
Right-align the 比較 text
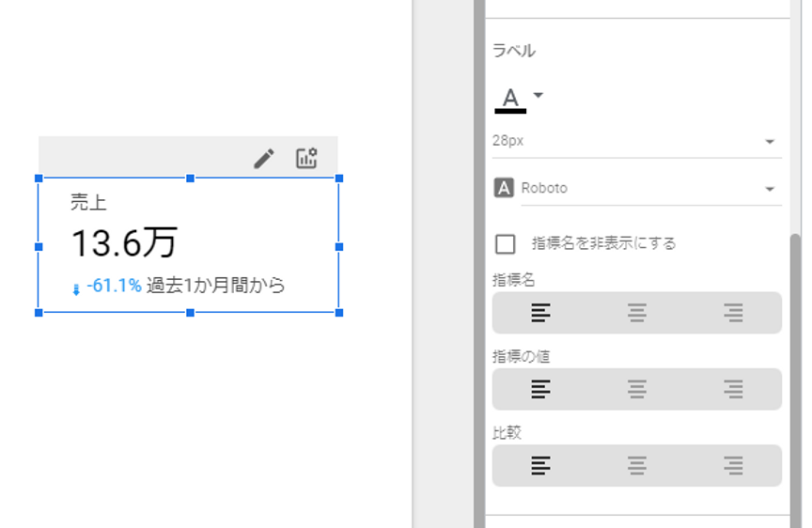coord(733,466)
